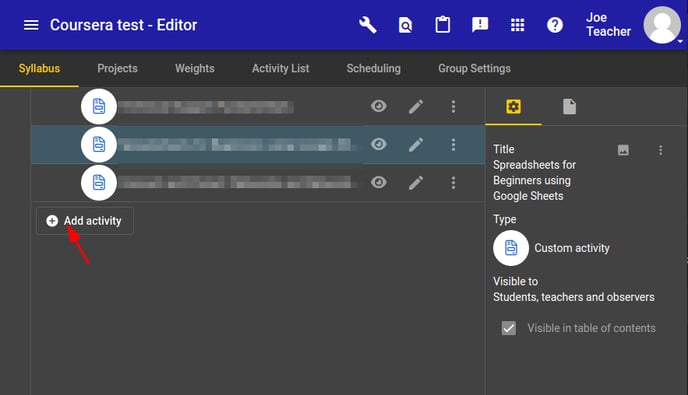
Task: Open Joe Teacher profile avatar
Action: (661, 25)
